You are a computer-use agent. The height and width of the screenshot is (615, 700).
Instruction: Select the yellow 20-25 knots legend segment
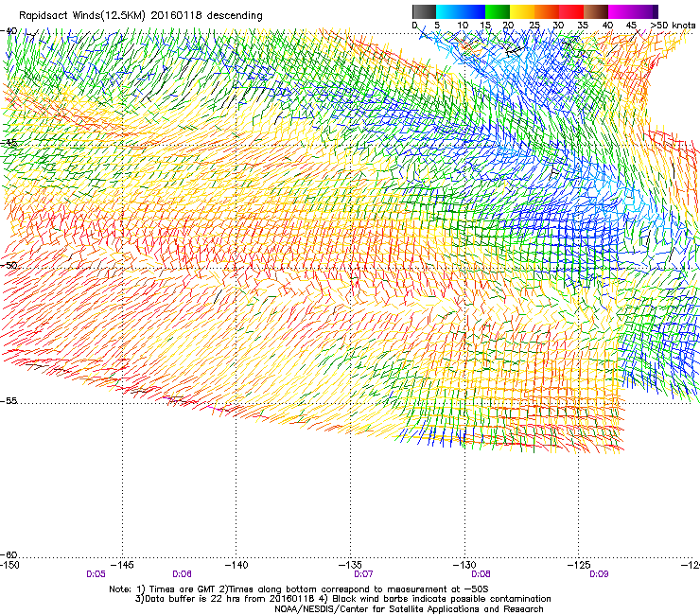[522, 11]
